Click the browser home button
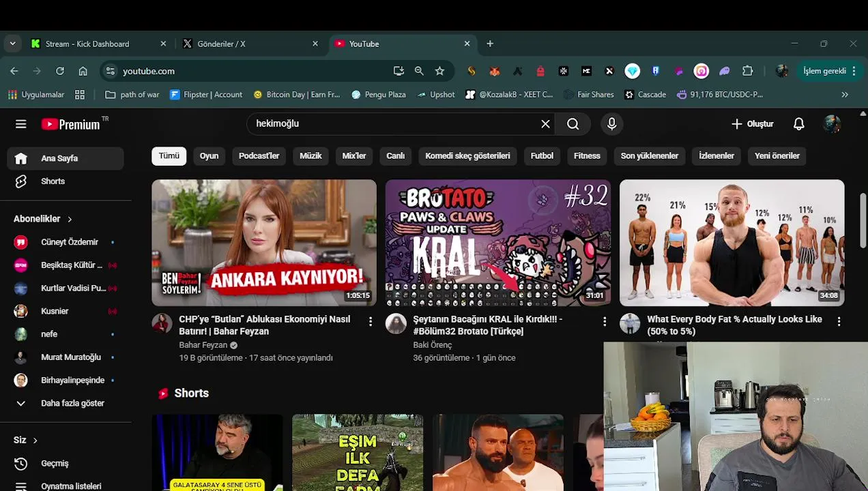Screen dimensions: 868x491 point(83,71)
